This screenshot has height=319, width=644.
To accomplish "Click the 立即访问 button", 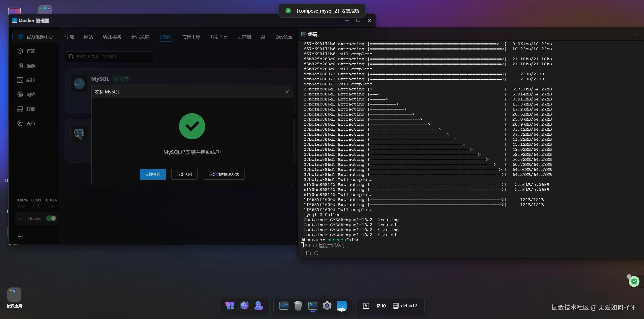I will click(x=184, y=174).
